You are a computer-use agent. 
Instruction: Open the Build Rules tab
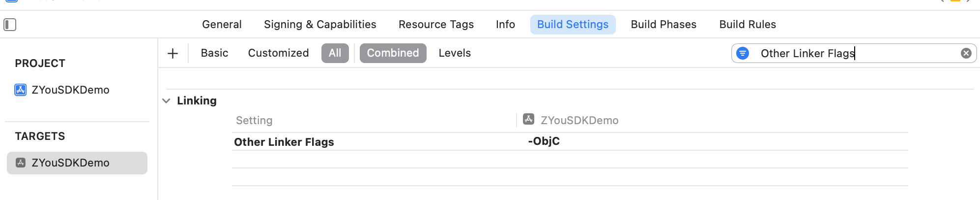pos(748,25)
